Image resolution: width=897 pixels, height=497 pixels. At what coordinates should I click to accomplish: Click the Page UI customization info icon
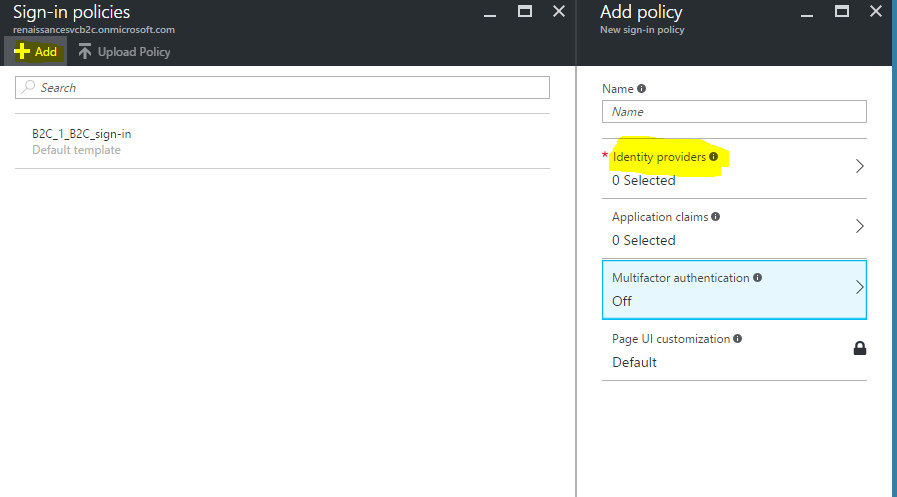click(x=737, y=339)
